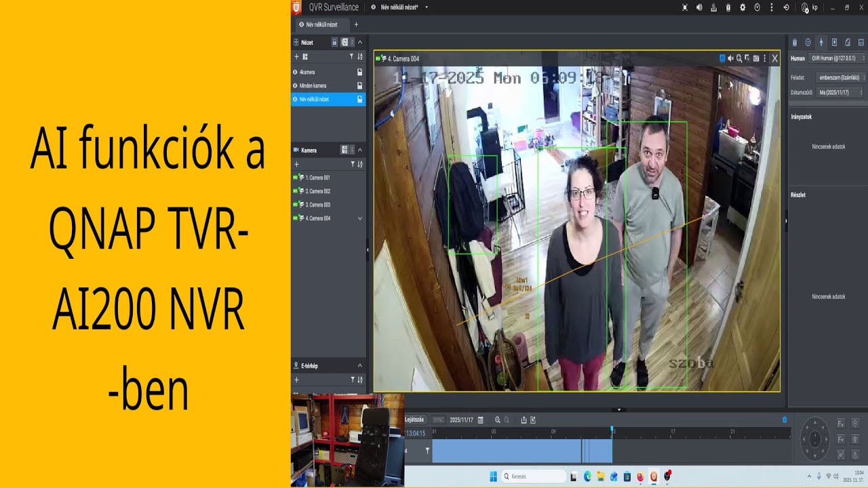Image resolution: width=868 pixels, height=488 pixels.
Task: Open the settings gear in top toolbar
Action: (x=743, y=7)
